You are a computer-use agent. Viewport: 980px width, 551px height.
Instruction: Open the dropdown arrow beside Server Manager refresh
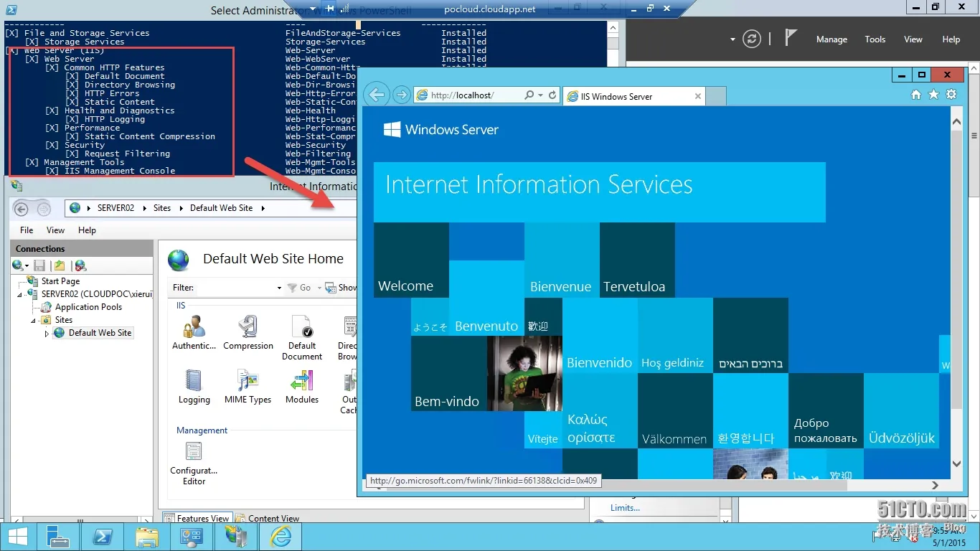pos(732,39)
